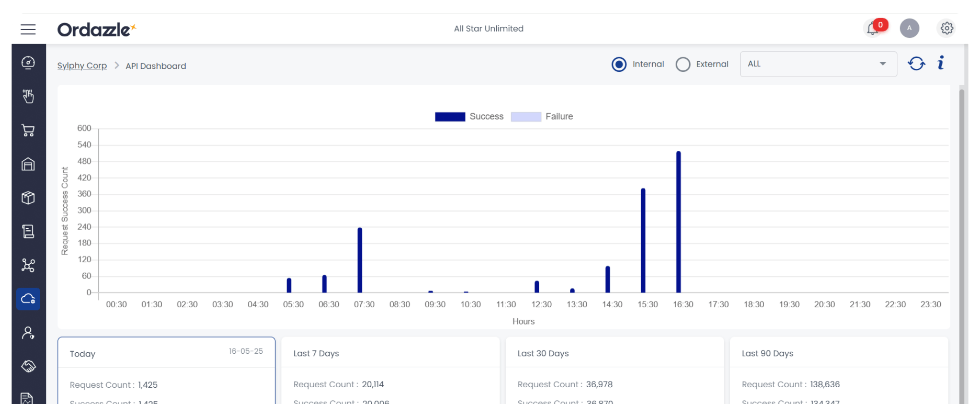The width and height of the screenshot is (980, 404).
Task: Open the shopping cart sidebar icon
Action: (28, 131)
